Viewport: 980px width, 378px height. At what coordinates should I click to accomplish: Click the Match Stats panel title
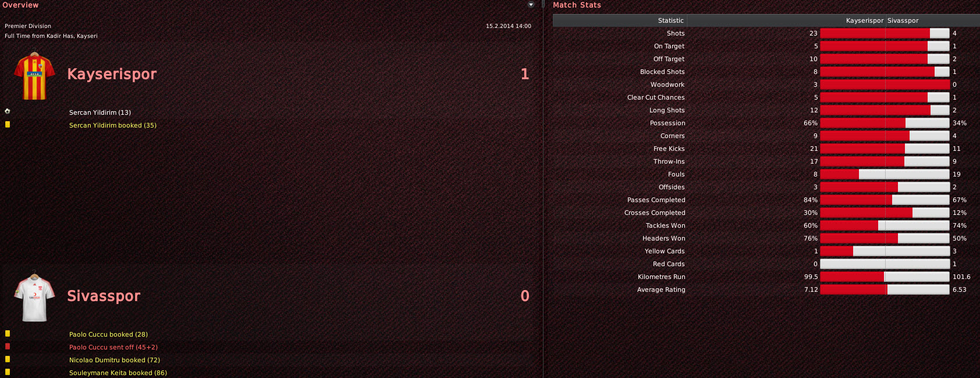(577, 5)
